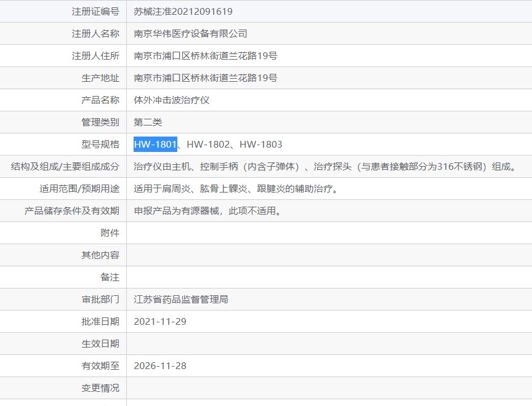Click product name 体外冲击波治疗仪
The width and height of the screenshot is (532, 406).
click(x=171, y=100)
